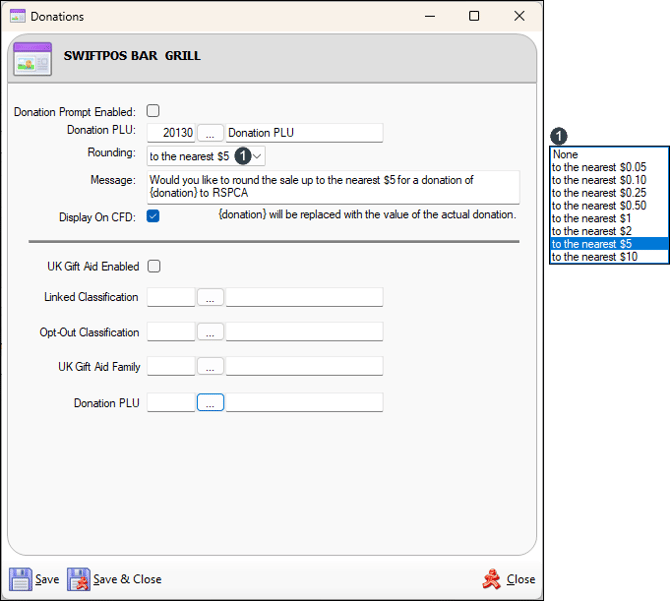Screen dimensions: 670x601
Task: Select 'None' in the rounding list
Action: (x=565, y=155)
